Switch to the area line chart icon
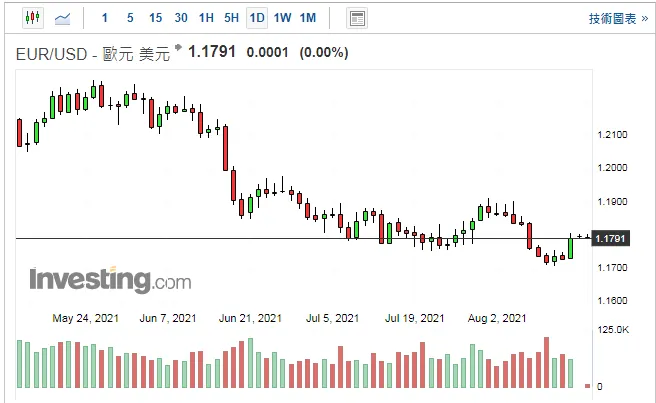The image size is (656, 403). 62,18
